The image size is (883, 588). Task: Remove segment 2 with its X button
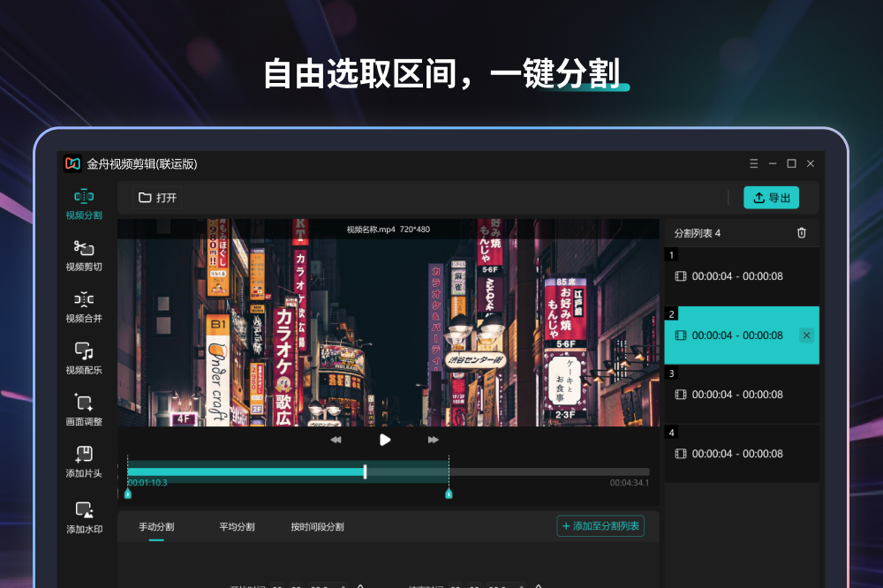click(806, 335)
